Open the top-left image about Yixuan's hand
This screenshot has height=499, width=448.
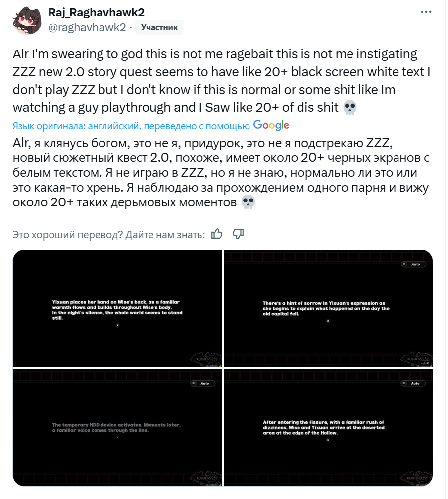pos(117,308)
